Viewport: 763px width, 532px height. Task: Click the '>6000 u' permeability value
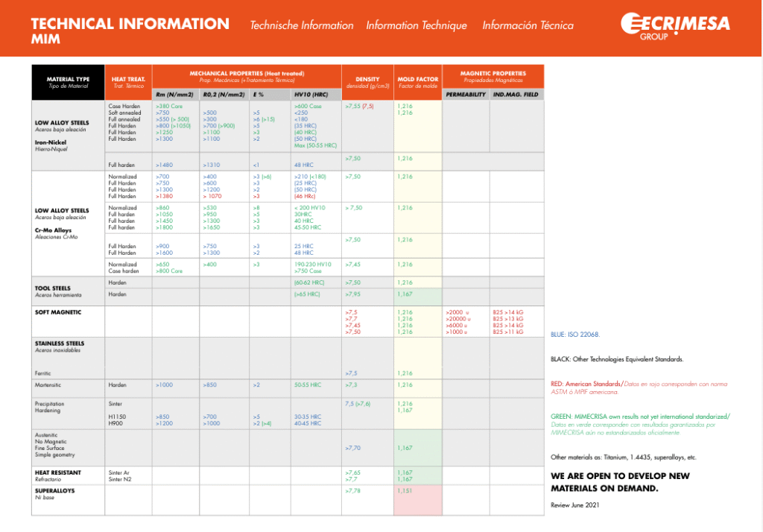coord(457,325)
